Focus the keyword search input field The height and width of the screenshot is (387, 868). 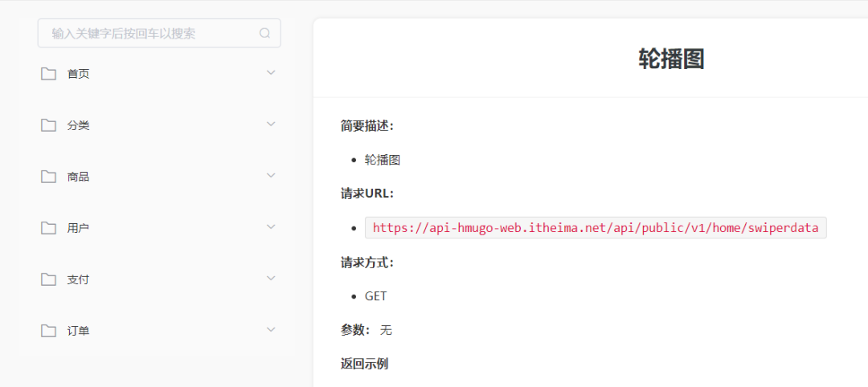tap(149, 34)
